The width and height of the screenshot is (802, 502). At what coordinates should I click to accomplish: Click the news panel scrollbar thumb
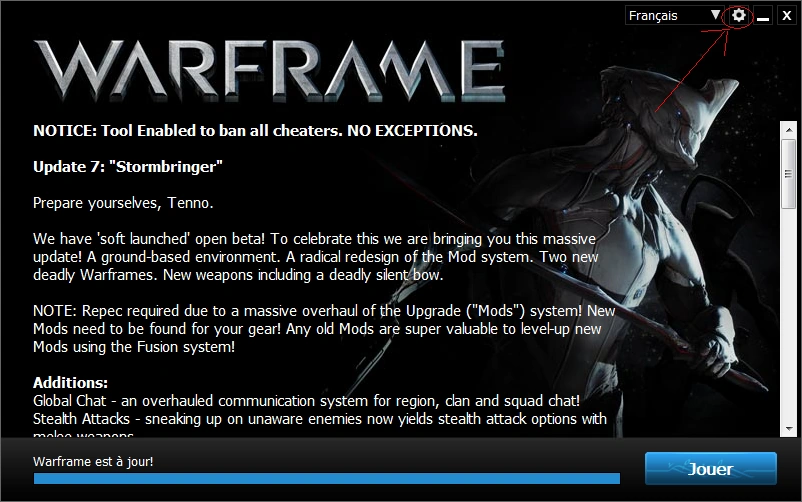tap(788, 174)
